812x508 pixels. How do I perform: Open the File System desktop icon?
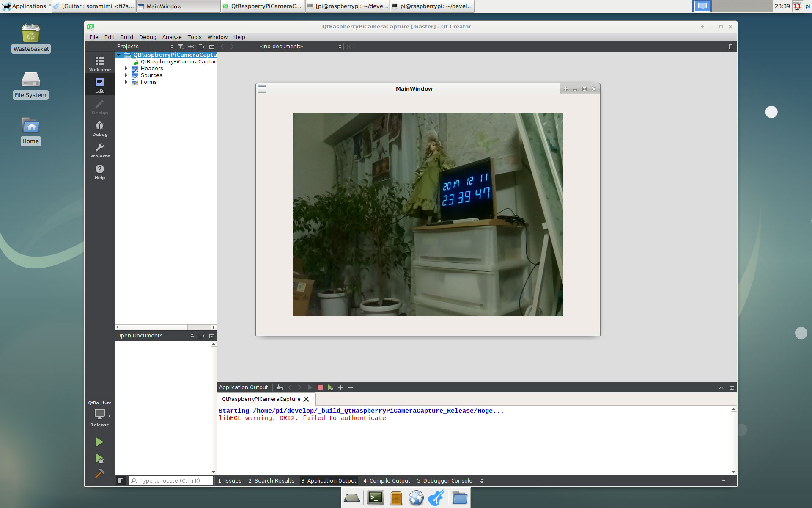point(30,85)
